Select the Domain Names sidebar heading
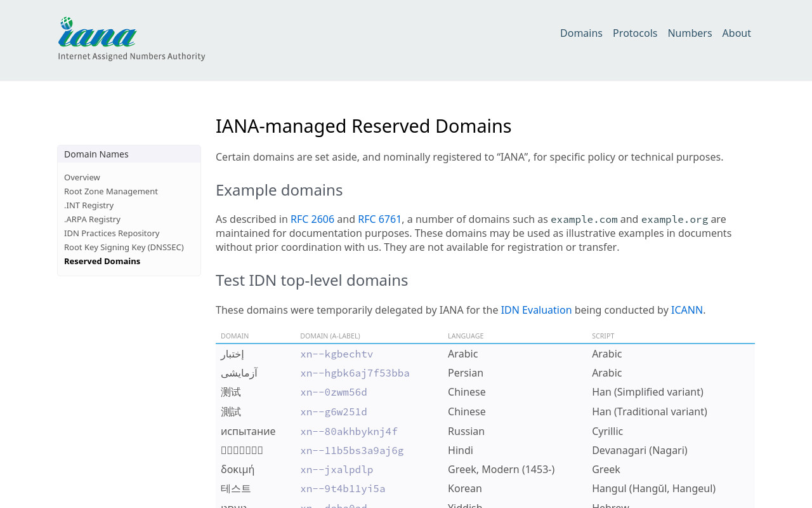Viewport: 812px width, 508px height. coord(96,154)
